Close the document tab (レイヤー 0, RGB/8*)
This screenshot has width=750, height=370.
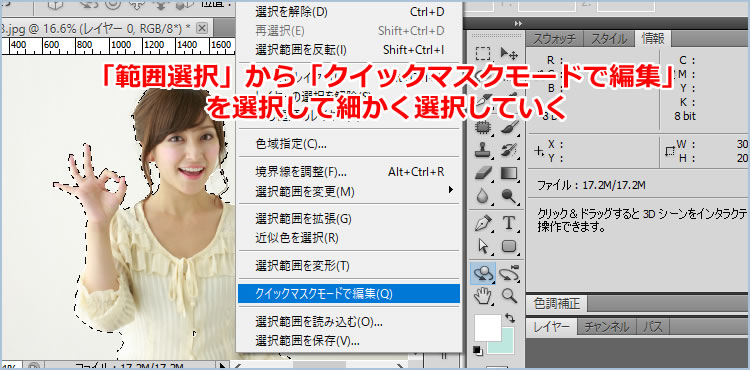click(x=202, y=28)
